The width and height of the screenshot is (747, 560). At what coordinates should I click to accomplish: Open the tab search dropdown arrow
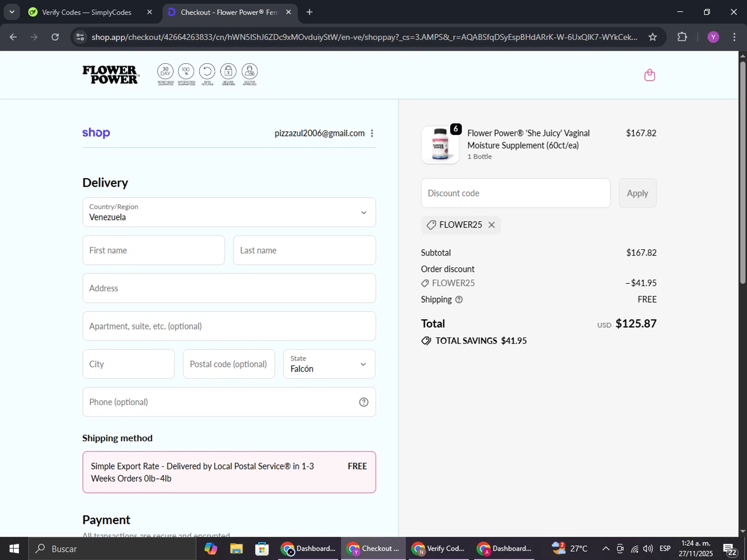(11, 12)
